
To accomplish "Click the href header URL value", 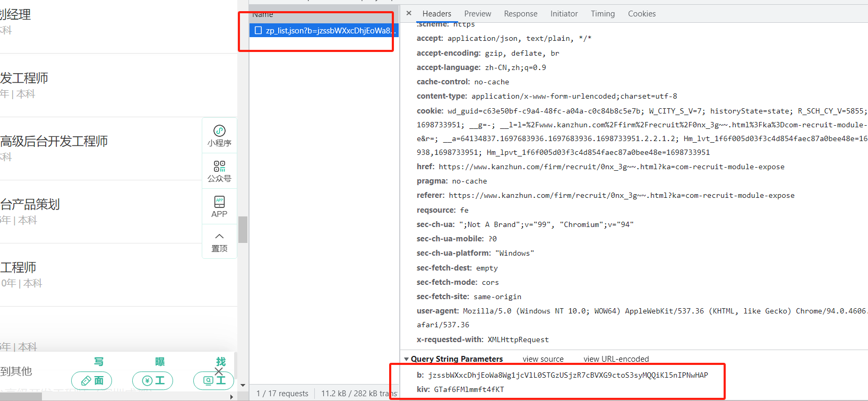I will tap(612, 167).
